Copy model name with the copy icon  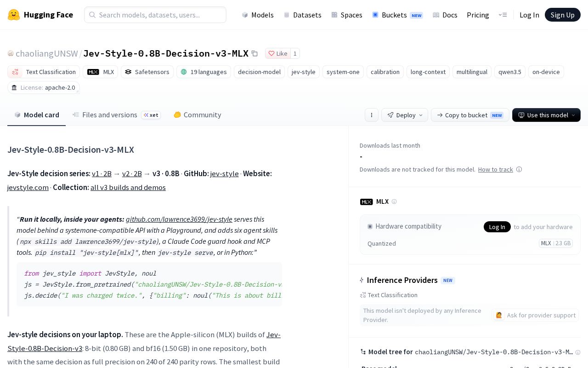click(254, 53)
